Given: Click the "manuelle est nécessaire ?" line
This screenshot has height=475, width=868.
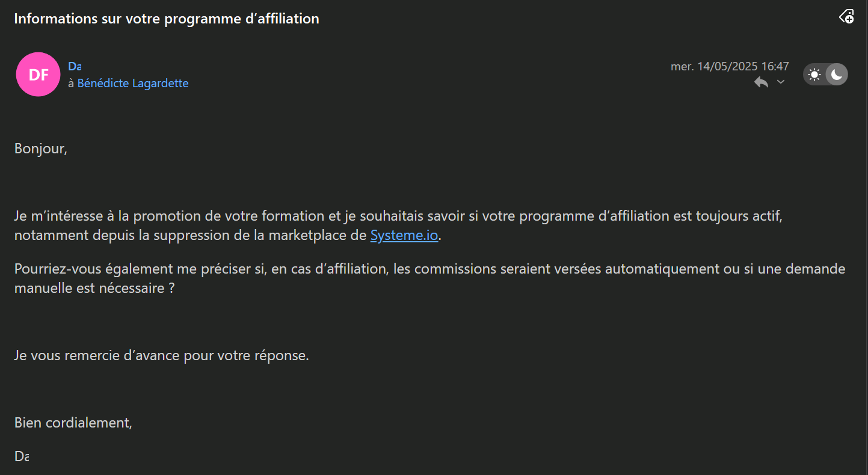Looking at the screenshot, I should point(94,288).
